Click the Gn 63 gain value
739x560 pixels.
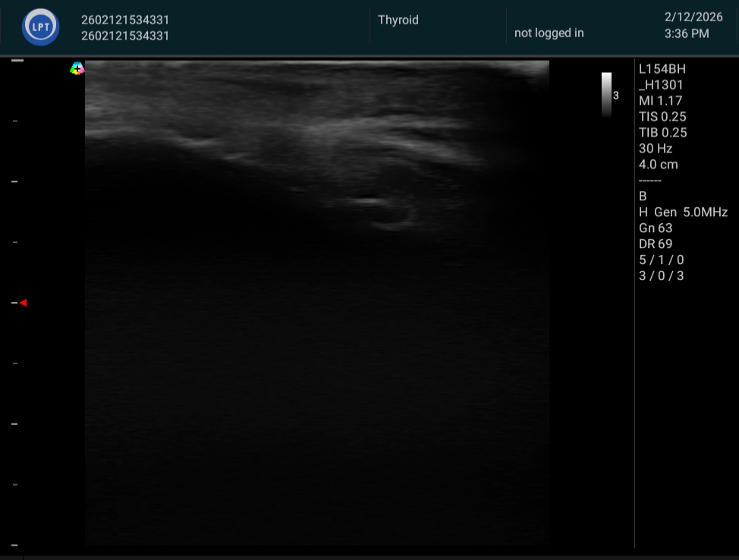656,228
